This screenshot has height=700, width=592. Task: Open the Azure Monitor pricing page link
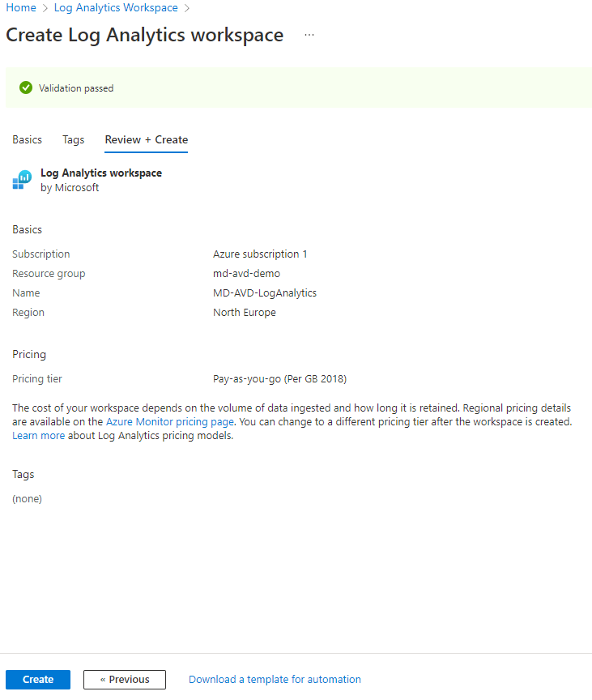tap(170, 422)
